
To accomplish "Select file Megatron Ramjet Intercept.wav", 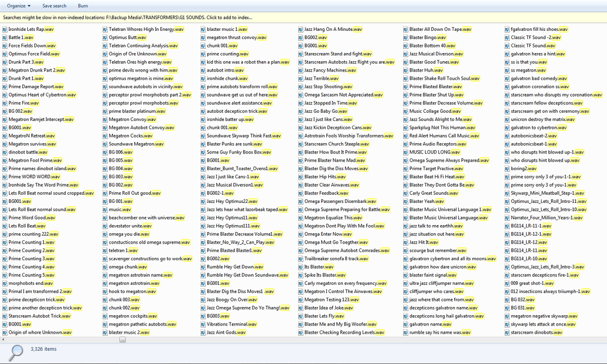I will (42, 119).
